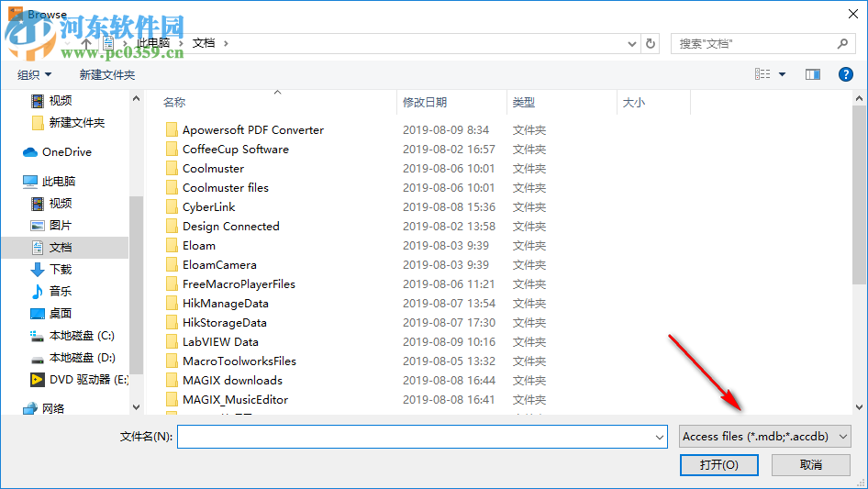Click the 打开(O) button
Viewport: 868px width, 489px height.
coord(718,465)
